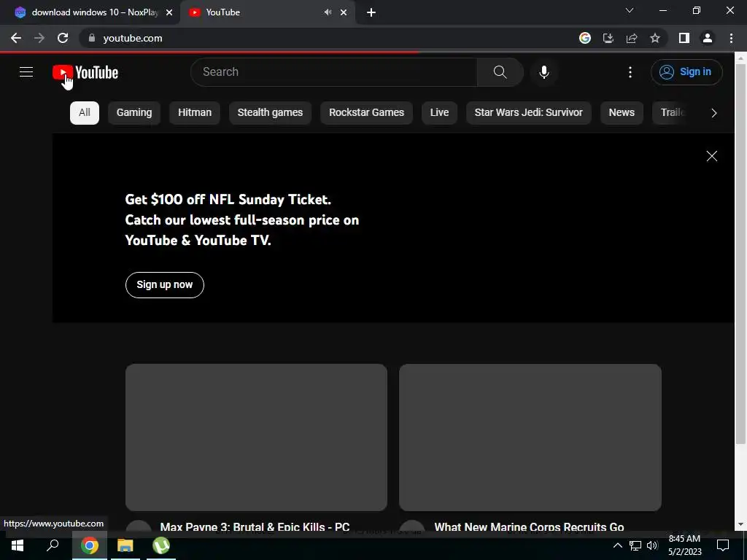Click the youtube.com address bar
747x560 pixels.
pos(329,38)
